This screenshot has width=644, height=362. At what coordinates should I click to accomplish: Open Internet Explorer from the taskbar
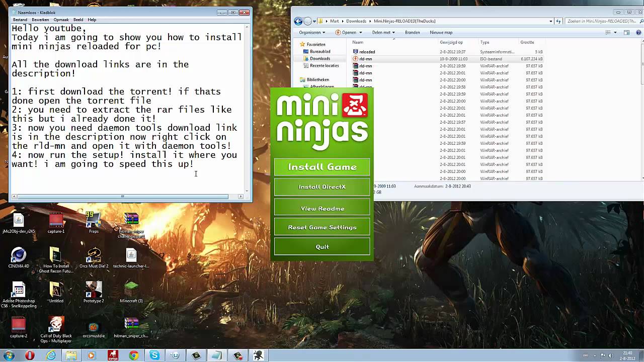(51, 355)
